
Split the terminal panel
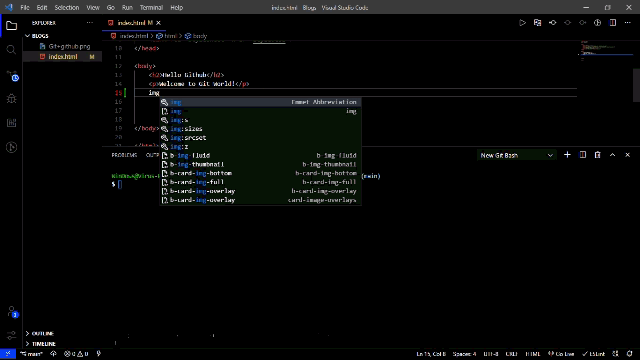pos(582,155)
